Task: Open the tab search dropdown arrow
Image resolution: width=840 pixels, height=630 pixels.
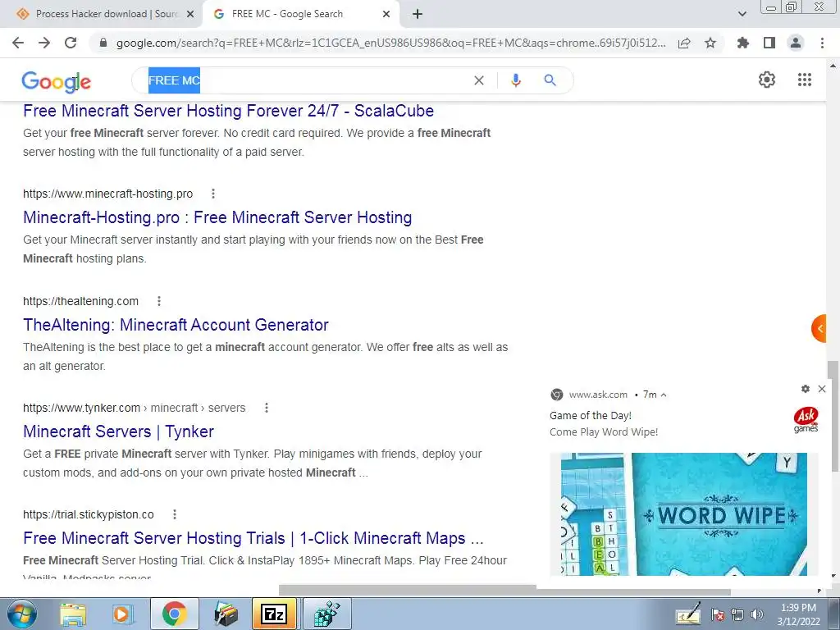Action: point(742,14)
